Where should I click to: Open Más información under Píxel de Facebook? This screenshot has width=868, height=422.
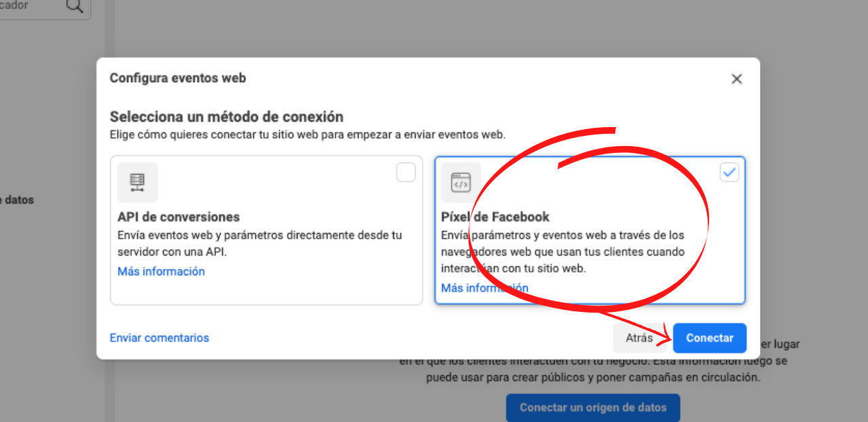(x=484, y=287)
